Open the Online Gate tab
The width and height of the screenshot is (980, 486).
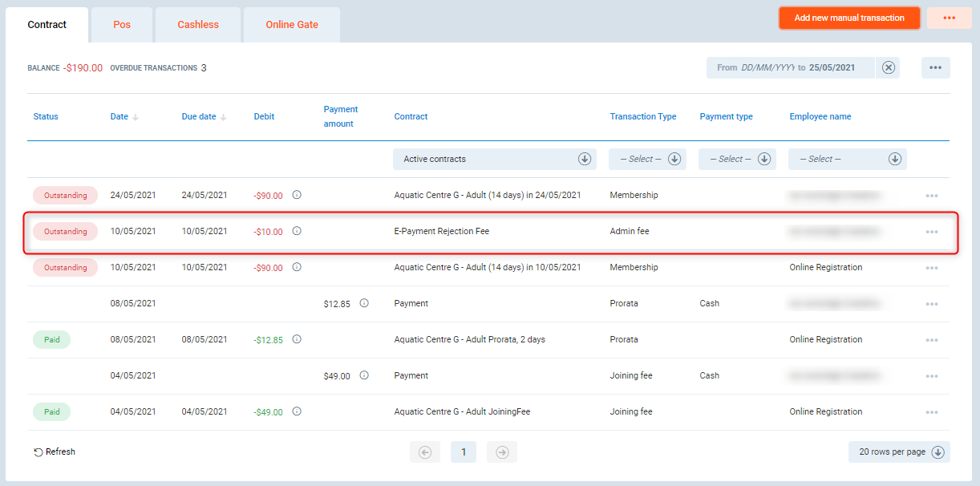tap(292, 25)
